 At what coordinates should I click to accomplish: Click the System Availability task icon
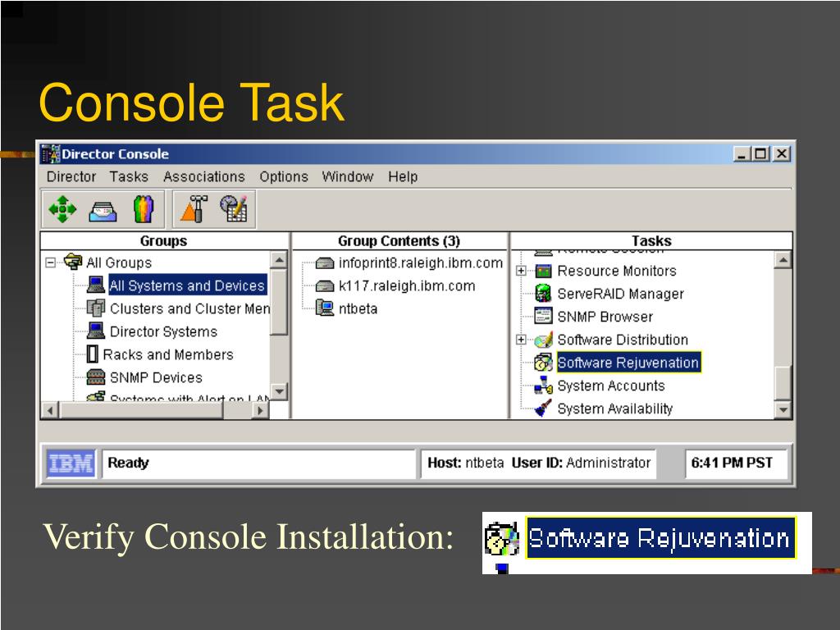(x=543, y=409)
